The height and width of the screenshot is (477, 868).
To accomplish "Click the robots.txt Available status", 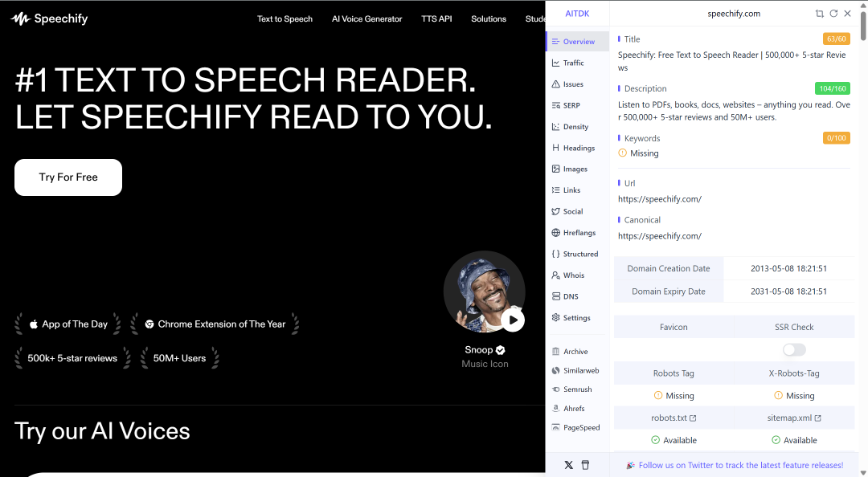I will (x=674, y=440).
